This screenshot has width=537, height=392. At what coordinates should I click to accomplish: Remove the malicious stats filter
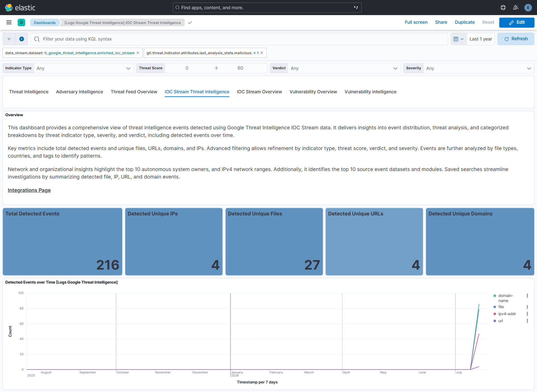262,53
